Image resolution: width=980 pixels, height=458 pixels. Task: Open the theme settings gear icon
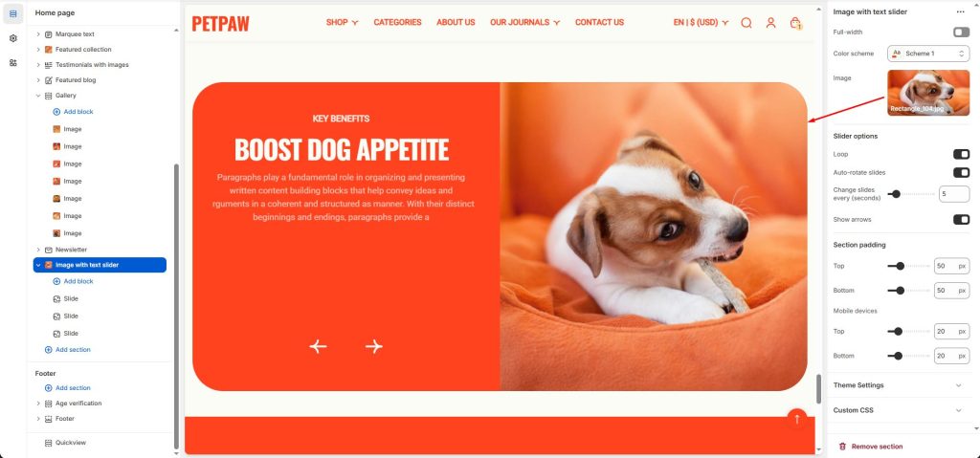[x=13, y=38]
